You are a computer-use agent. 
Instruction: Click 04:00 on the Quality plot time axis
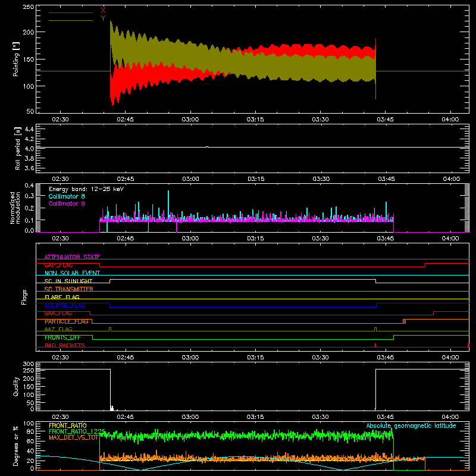point(450,417)
